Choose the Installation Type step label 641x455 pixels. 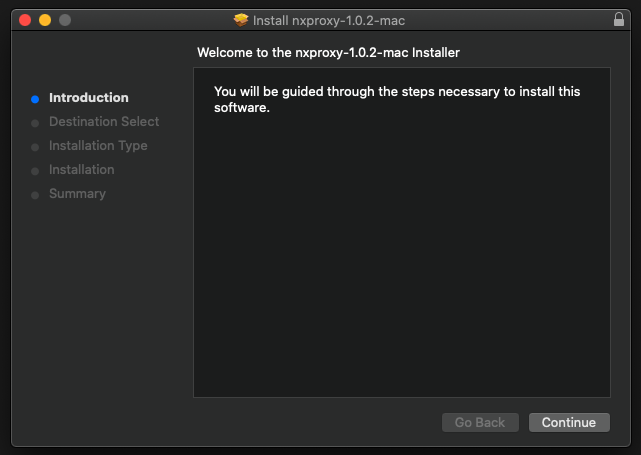pos(98,146)
